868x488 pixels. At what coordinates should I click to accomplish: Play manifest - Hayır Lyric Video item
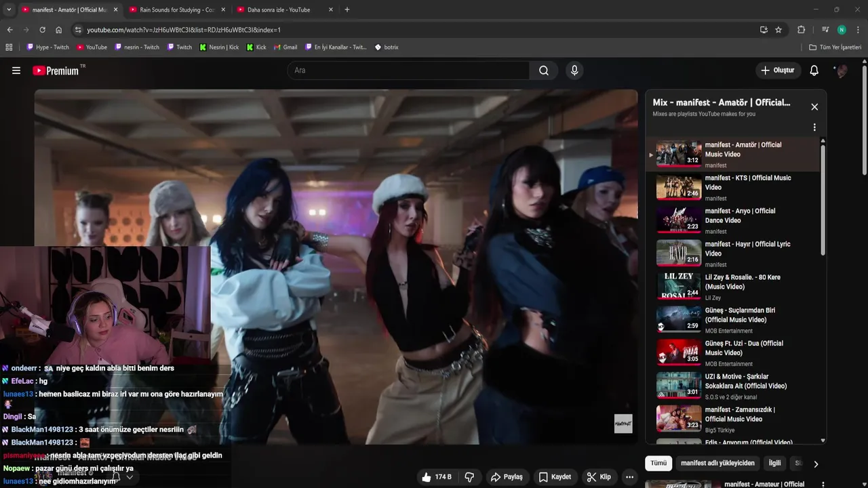pos(732,254)
